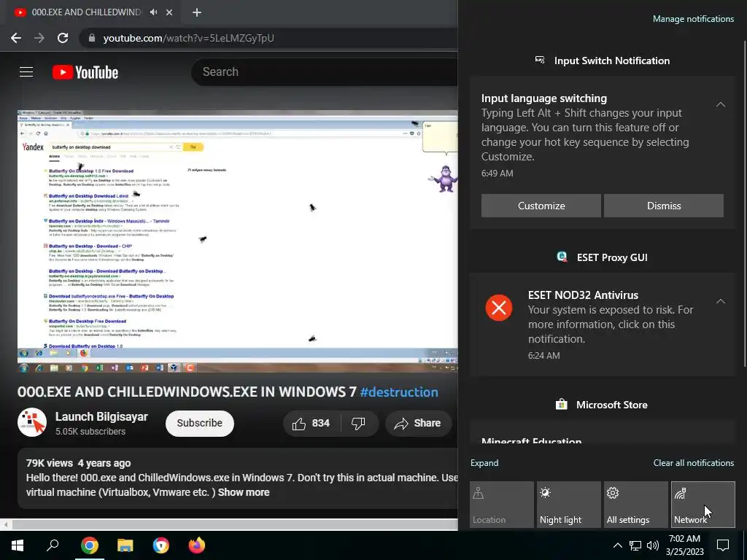Open a new Chrome tab
This screenshot has height=560, width=747.
point(197,12)
